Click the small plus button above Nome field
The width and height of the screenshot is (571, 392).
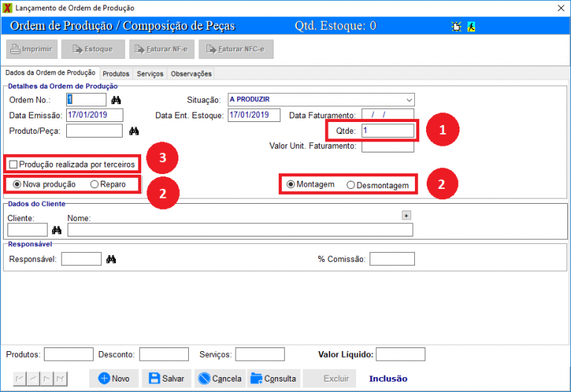406,215
